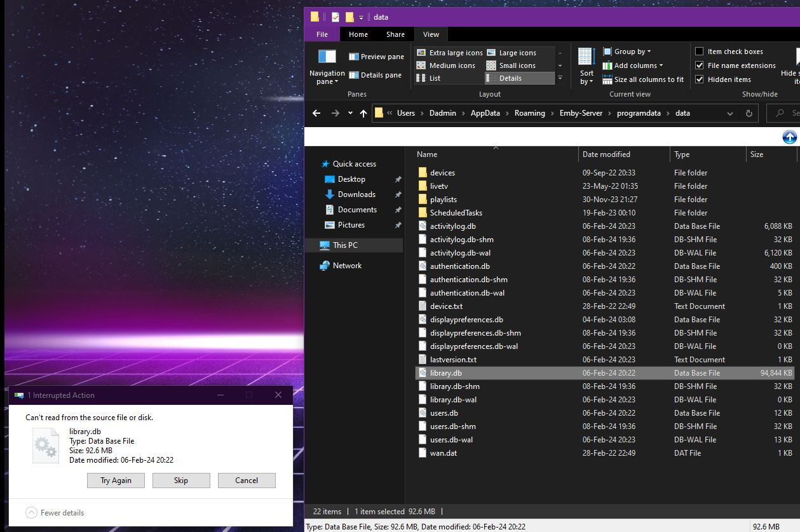Expand hidden breadcrumb path chevrons
800x532 pixels.
pyautogui.click(x=390, y=113)
